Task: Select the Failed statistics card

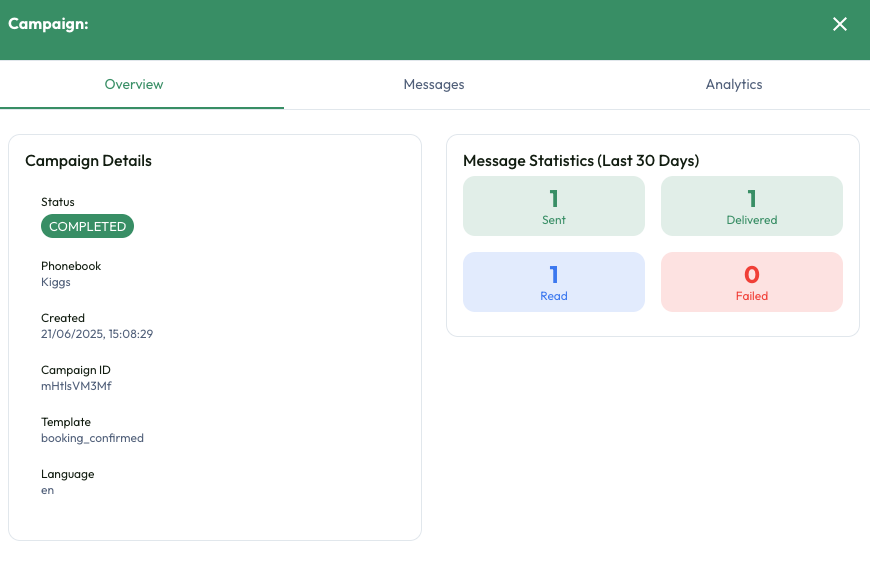Action: (752, 282)
